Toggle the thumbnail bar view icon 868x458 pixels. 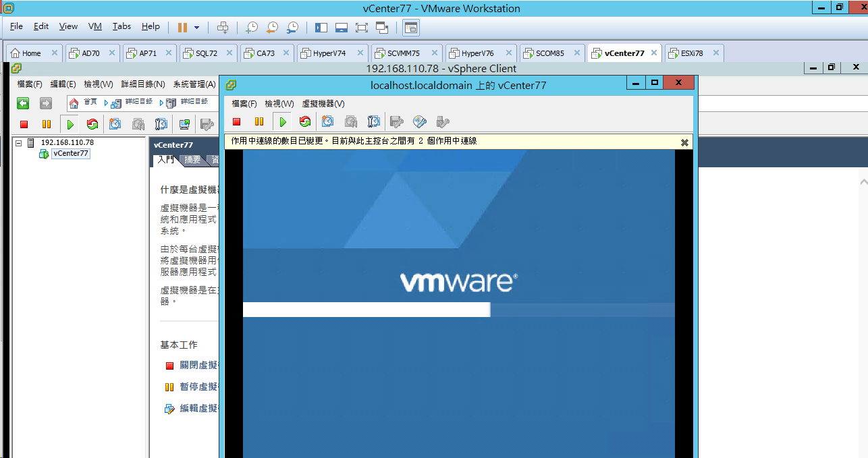[x=342, y=28]
